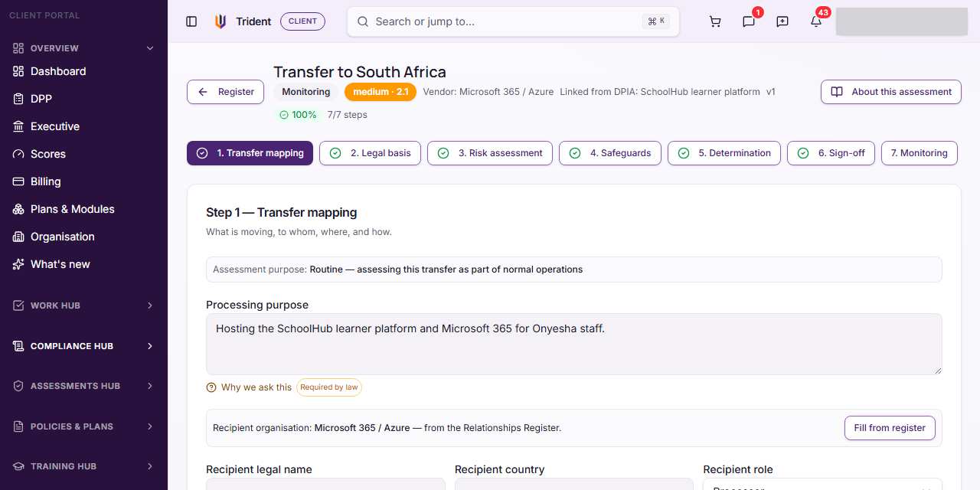Click the medium · 2.1 risk badge
The image size is (980, 490).
381,92
